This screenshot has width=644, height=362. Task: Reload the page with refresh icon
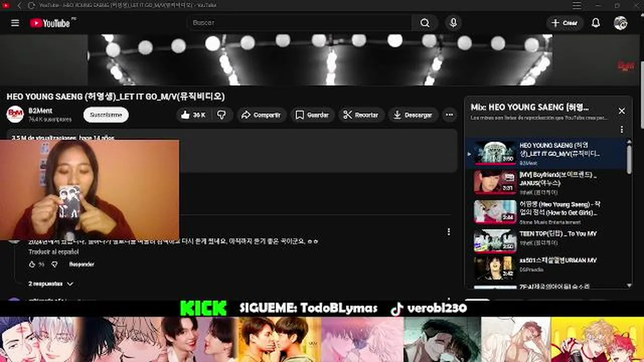coord(31,5)
